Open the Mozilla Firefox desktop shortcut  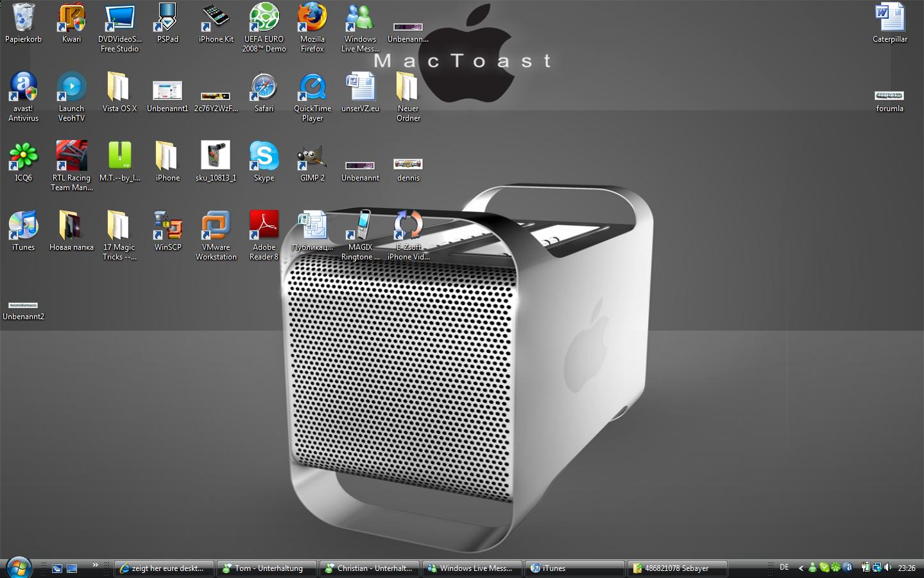point(312,19)
